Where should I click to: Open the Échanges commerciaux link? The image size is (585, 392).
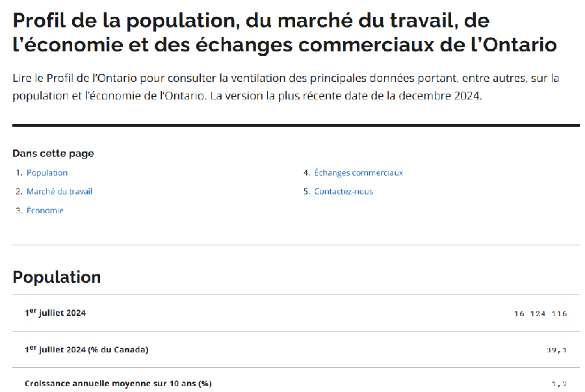coord(358,173)
